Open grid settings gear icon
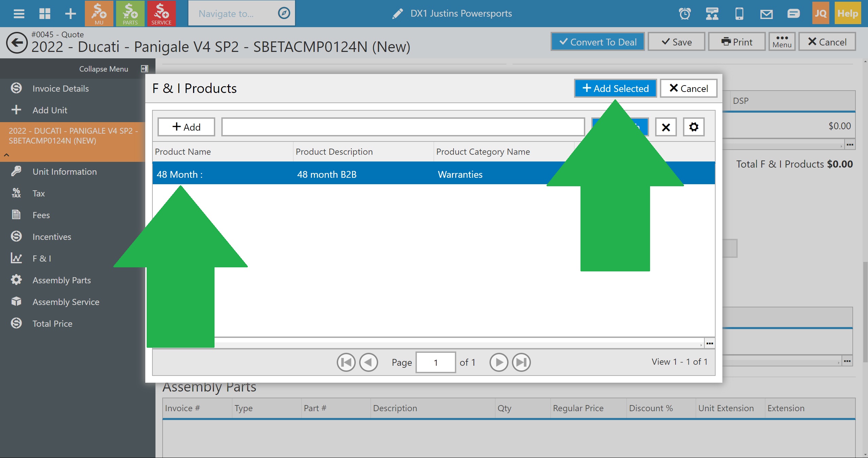The height and width of the screenshot is (458, 868). (694, 127)
